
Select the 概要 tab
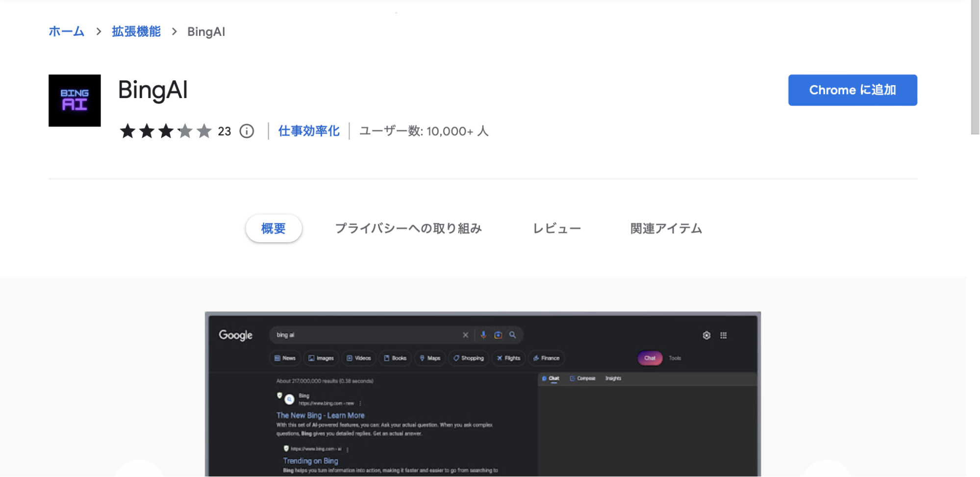(274, 228)
